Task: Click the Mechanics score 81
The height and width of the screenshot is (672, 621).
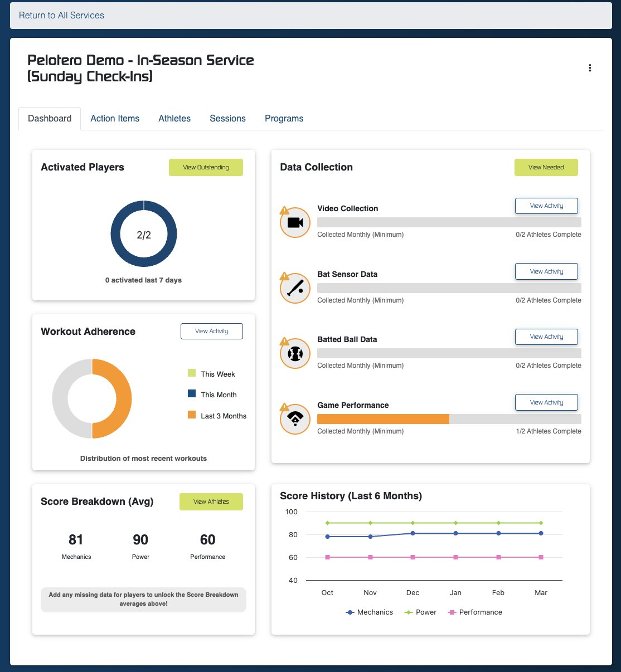Action: tap(76, 539)
